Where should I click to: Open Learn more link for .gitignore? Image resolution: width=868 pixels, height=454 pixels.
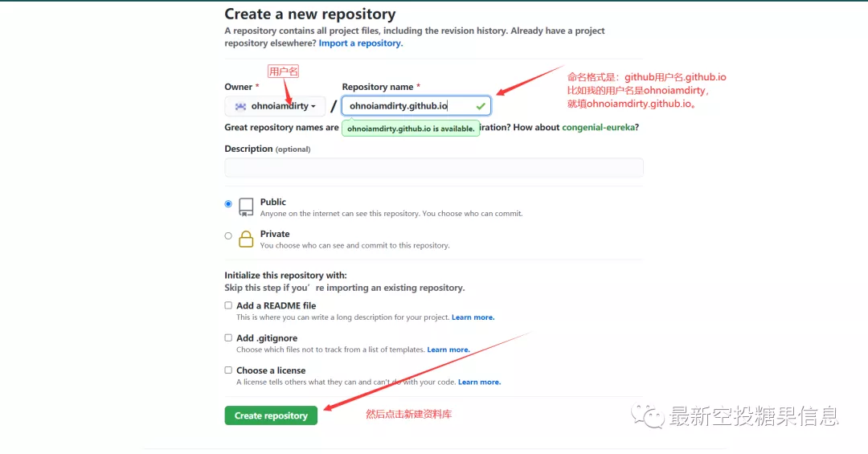[448, 350]
